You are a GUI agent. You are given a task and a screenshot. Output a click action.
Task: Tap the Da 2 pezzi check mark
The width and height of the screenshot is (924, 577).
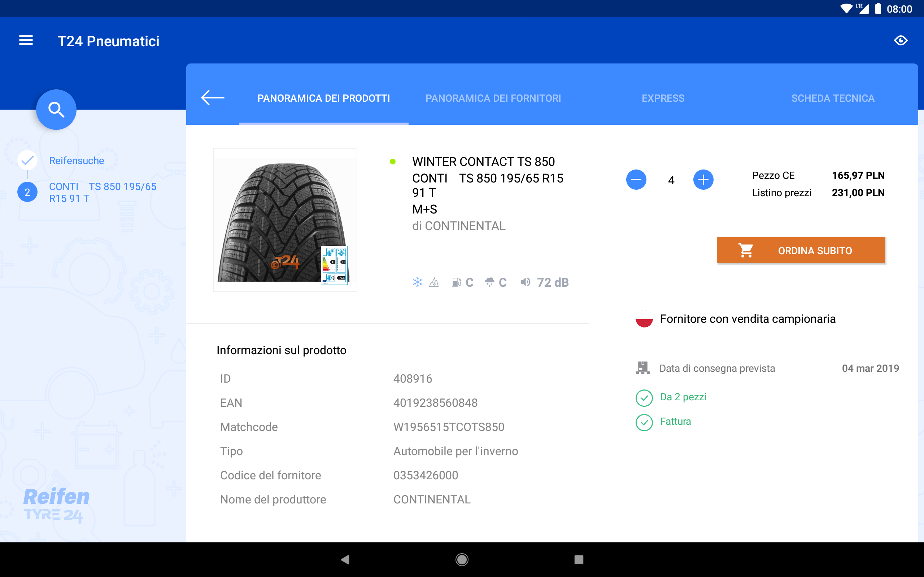[644, 398]
